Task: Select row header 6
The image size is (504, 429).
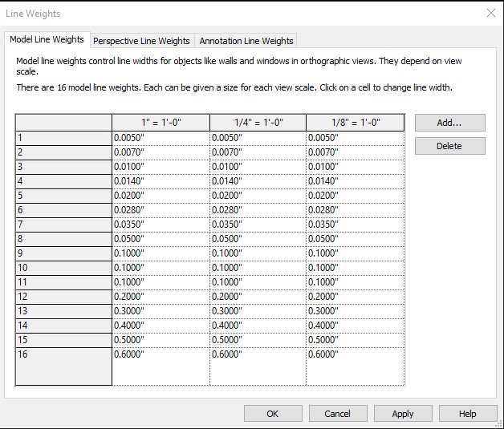Action: pos(64,210)
